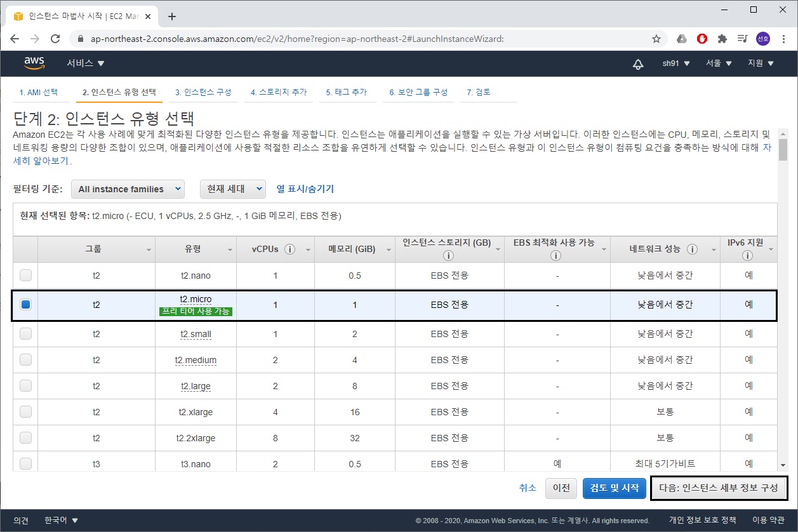Click the t2.small type name

tap(196, 334)
